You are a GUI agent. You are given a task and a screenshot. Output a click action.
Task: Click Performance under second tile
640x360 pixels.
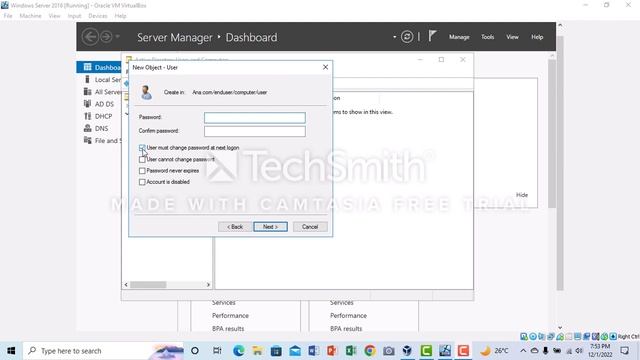point(348,316)
